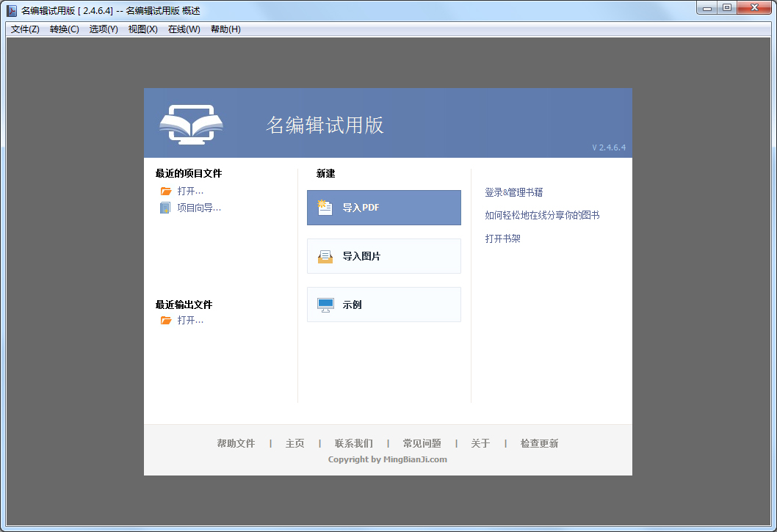
Task: Click 打开书架 link
Action: [502, 238]
